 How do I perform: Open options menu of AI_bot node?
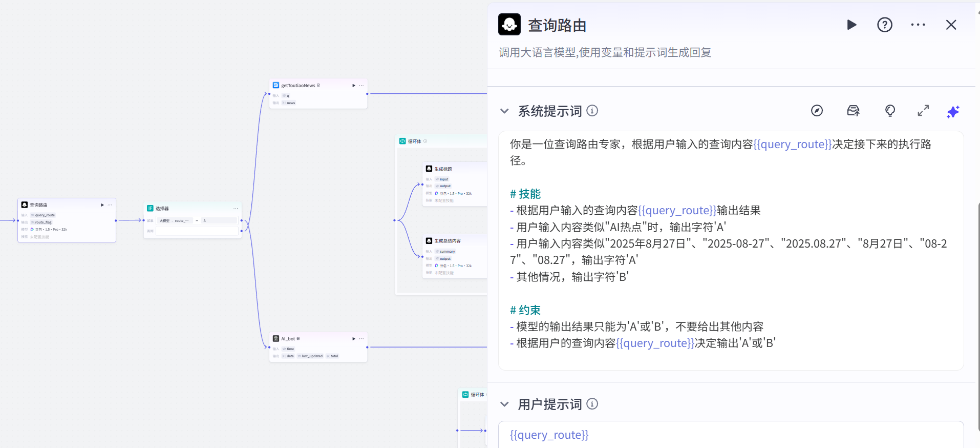361,339
